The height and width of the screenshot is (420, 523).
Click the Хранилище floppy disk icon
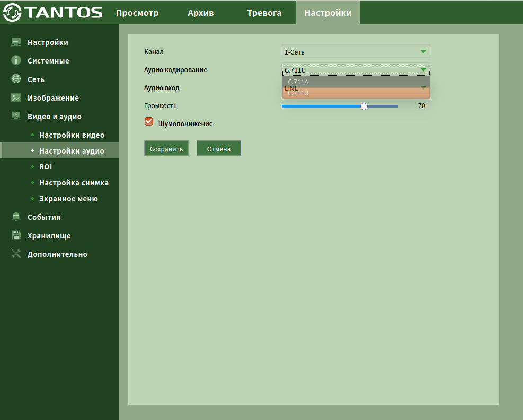tap(16, 235)
